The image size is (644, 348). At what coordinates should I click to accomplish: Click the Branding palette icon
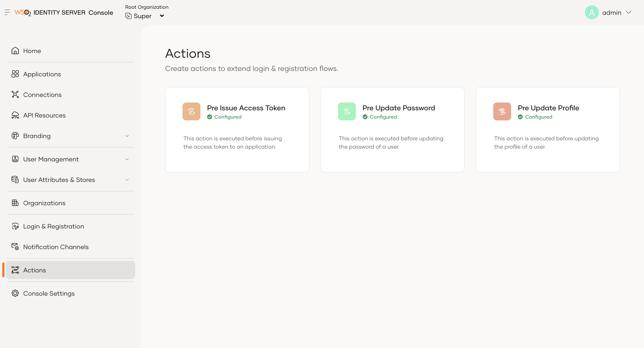[15, 136]
